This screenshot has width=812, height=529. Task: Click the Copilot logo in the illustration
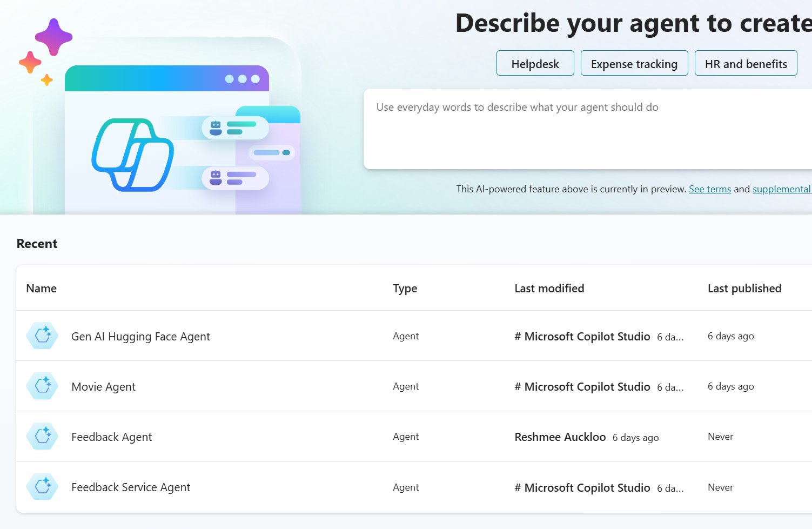click(133, 155)
